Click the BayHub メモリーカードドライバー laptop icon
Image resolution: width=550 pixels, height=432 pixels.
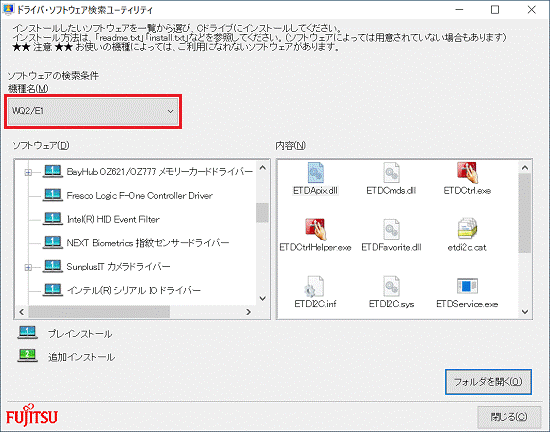click(x=53, y=171)
